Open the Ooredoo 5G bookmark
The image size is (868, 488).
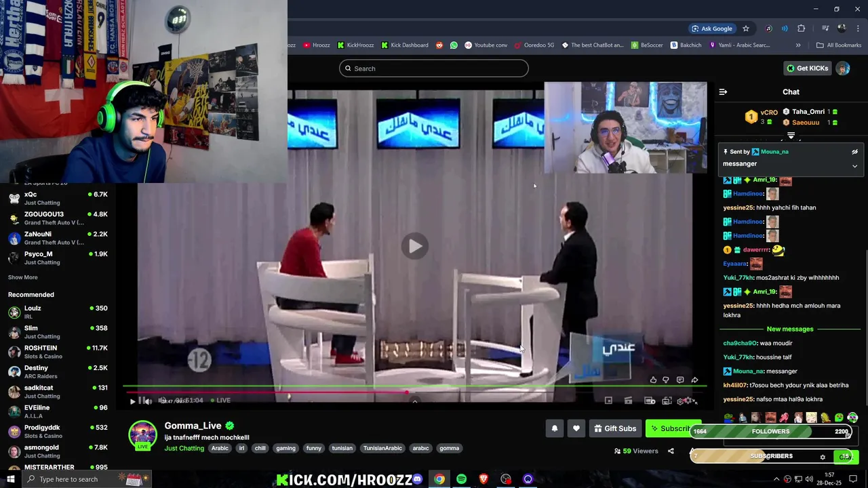(x=534, y=45)
